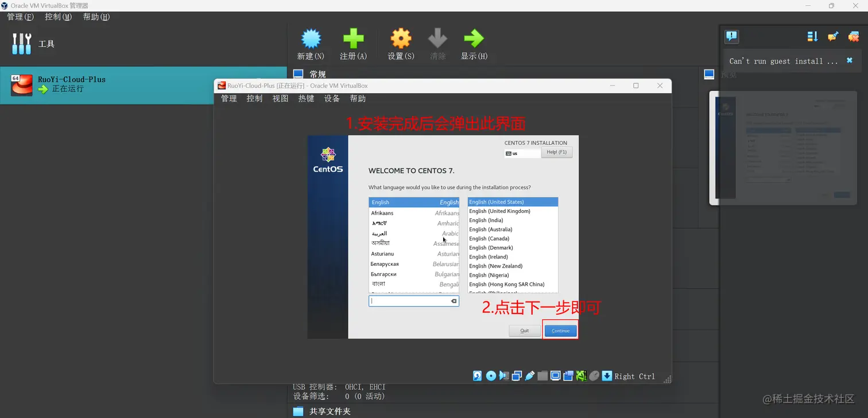Select English (Denmark) locale

513,248
